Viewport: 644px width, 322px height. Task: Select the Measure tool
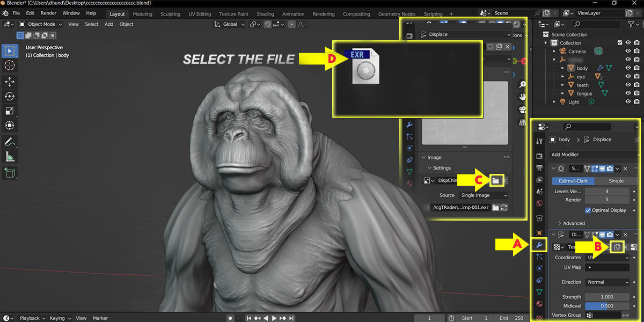click(10, 157)
